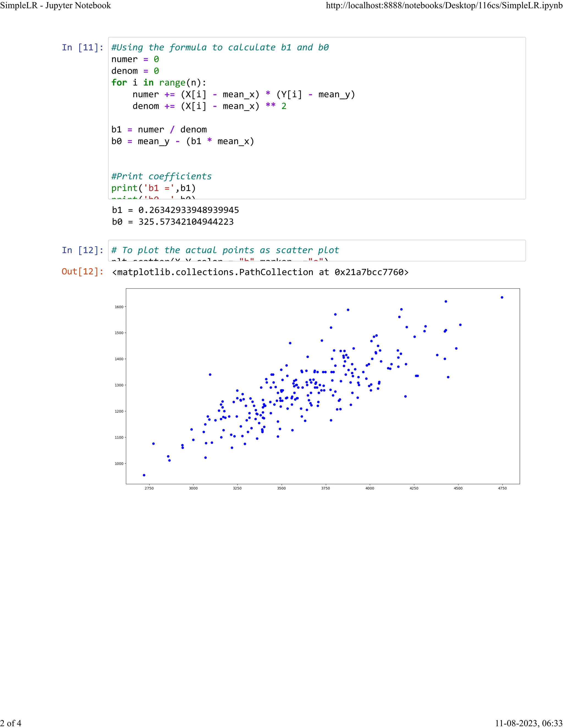The height and width of the screenshot is (728, 563).
Task: Click the localhost:8888 notebook URL in header
Action: click(x=444, y=6)
